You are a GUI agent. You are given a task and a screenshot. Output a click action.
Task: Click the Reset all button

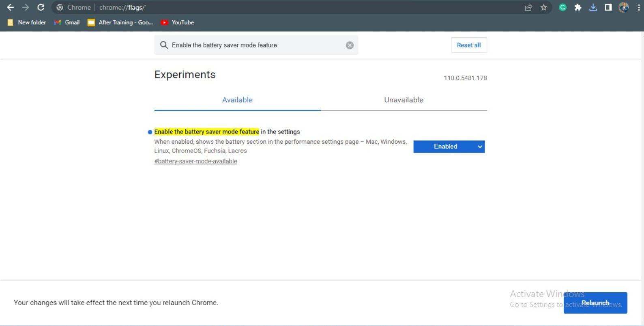(x=469, y=45)
